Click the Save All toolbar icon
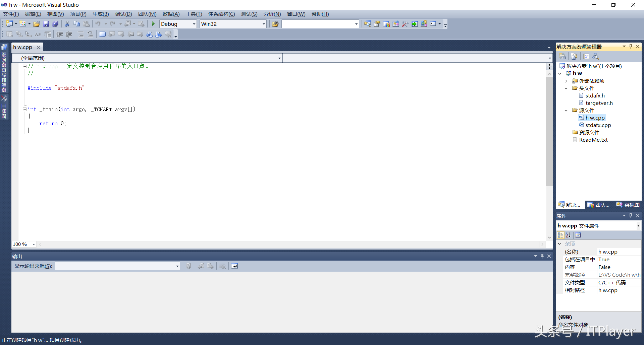 tap(55, 24)
